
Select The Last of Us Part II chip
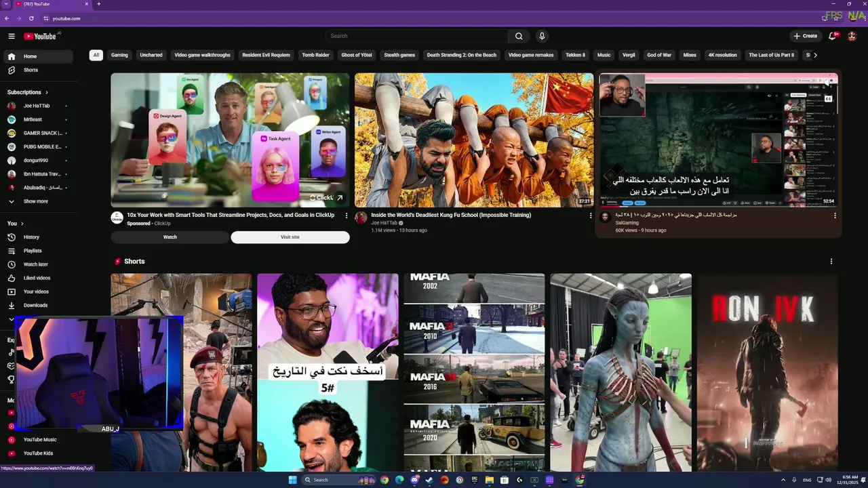[771, 55]
